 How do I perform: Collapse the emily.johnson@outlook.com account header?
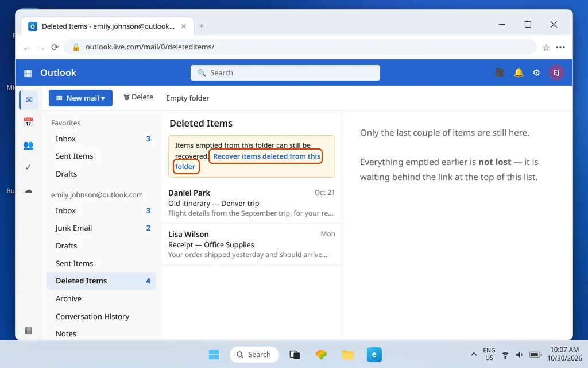point(96,194)
